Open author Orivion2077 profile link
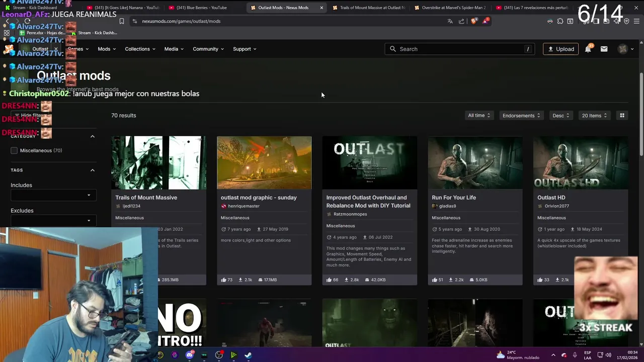The width and height of the screenshot is (644, 362). [x=556, y=206]
